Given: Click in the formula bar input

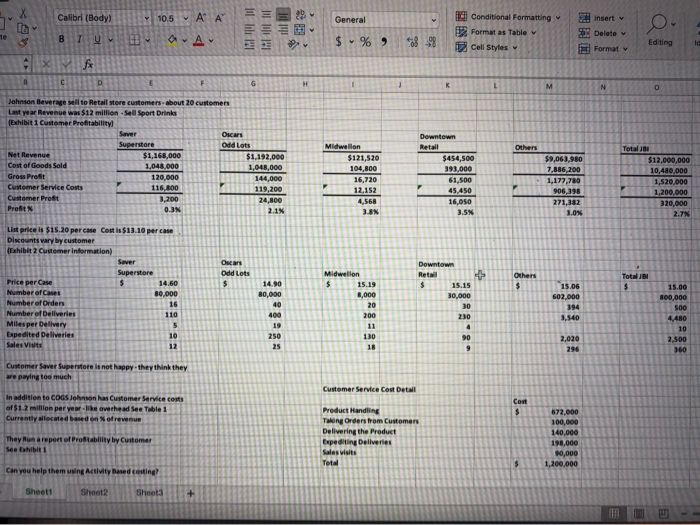Looking at the screenshot, I should [397, 66].
